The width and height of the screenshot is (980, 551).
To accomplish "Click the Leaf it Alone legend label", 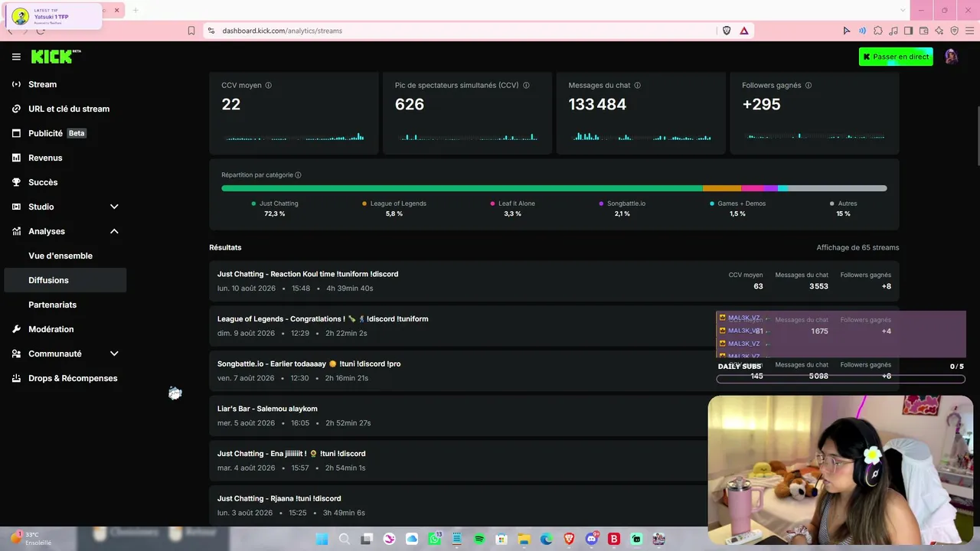I will click(x=517, y=204).
